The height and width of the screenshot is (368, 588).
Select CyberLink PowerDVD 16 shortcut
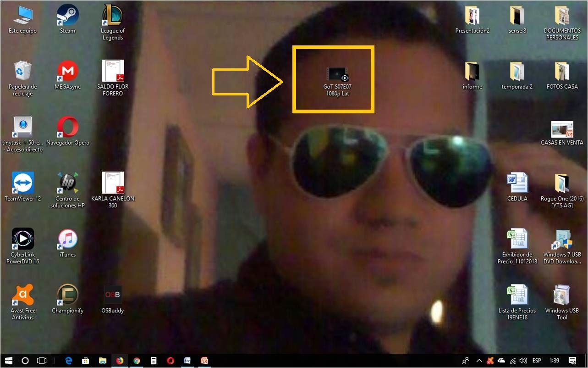pos(22,247)
